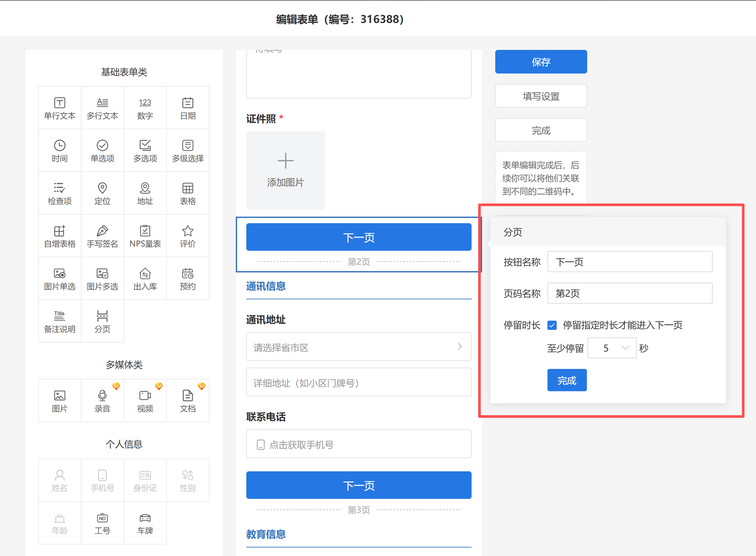
Task: Click the 教育信息 section heading
Action: coord(266,534)
